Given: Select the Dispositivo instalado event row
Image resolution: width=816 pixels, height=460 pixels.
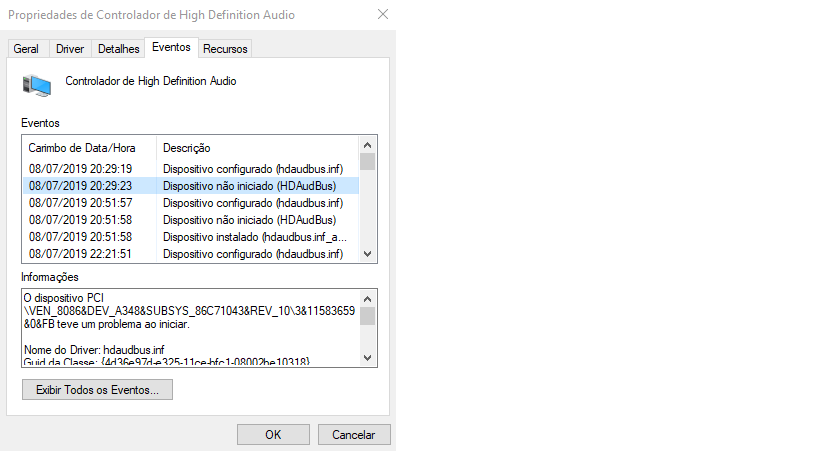Looking at the screenshot, I should pyautogui.click(x=191, y=237).
